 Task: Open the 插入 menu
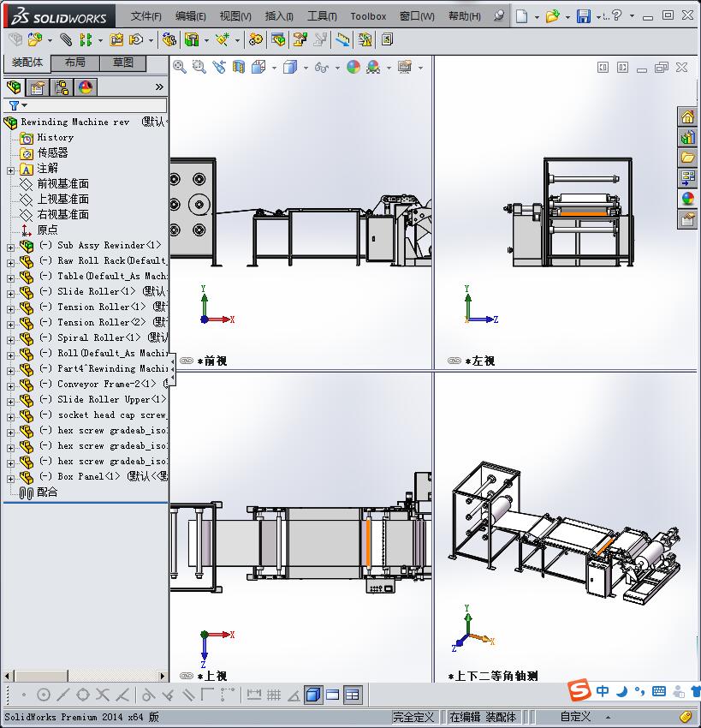[279, 16]
